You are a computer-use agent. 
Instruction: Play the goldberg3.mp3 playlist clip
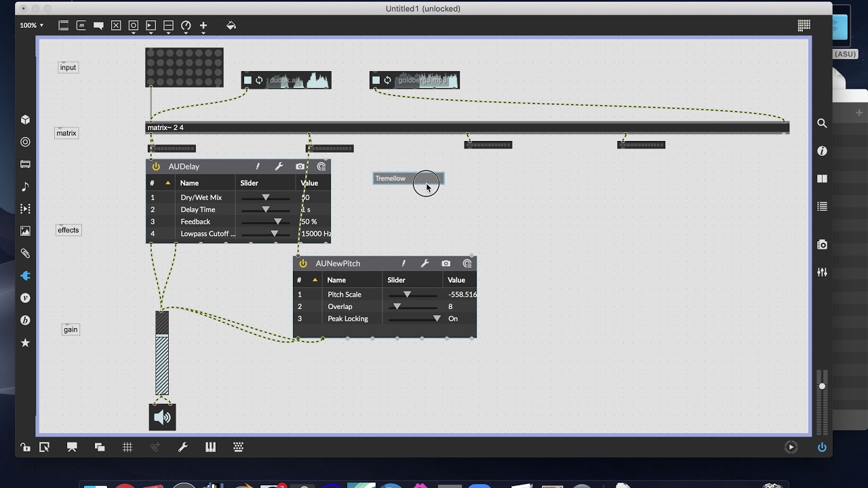tap(376, 80)
